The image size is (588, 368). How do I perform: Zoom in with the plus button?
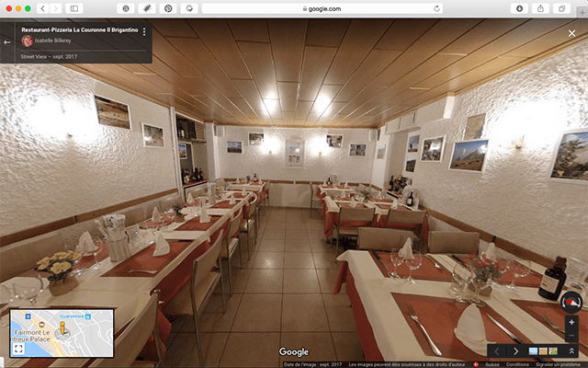(571, 322)
